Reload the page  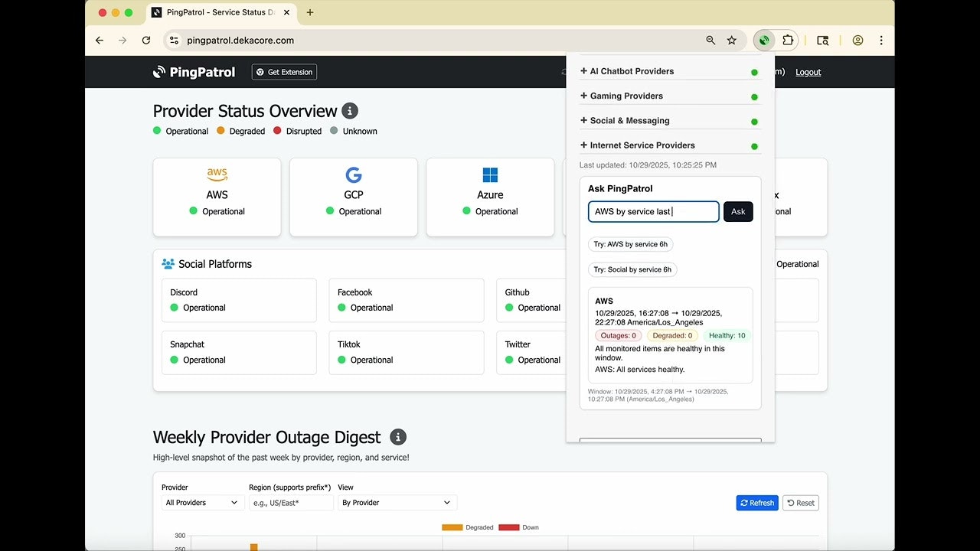point(146,41)
